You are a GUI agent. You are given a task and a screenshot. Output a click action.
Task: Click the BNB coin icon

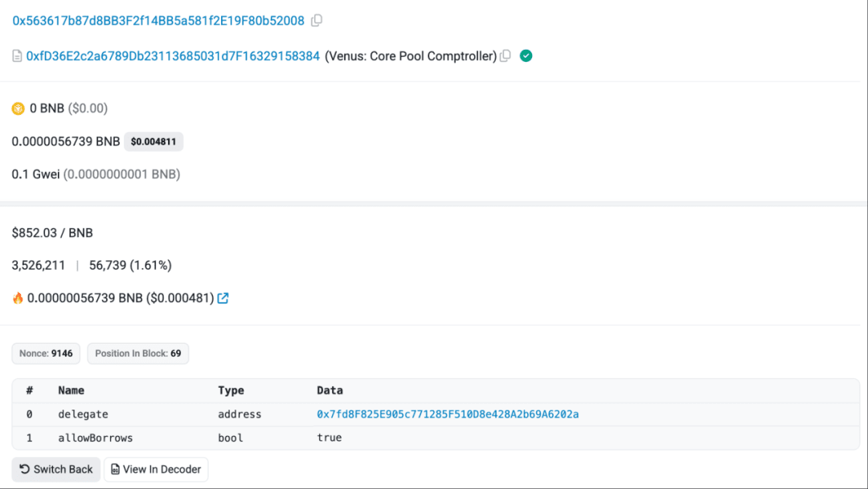click(x=18, y=108)
